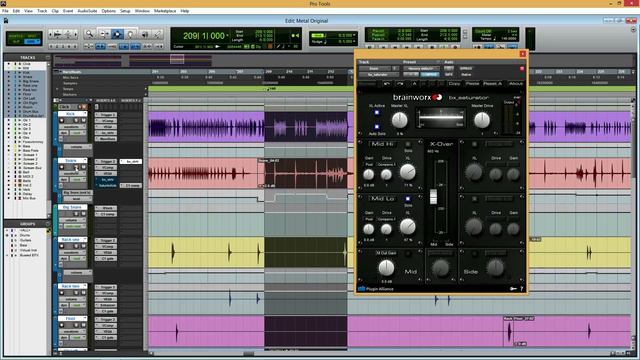Click the Plugin Alliance logo
The height and width of the screenshot is (360, 640).
click(x=376, y=289)
